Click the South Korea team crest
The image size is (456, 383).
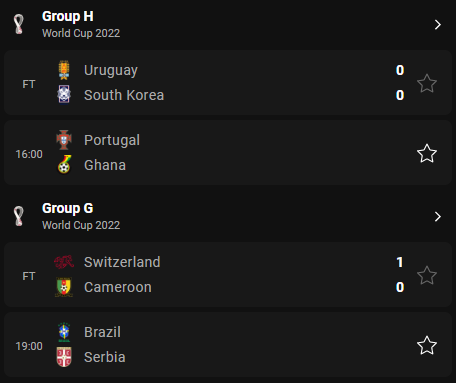click(x=64, y=95)
